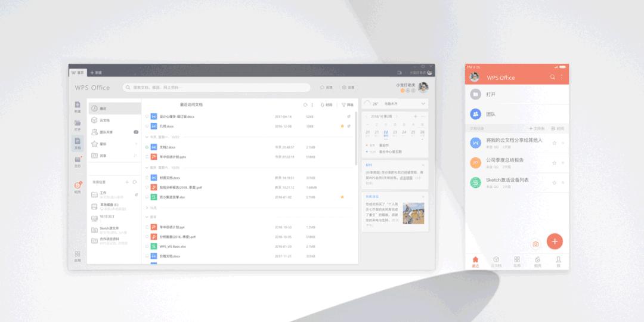Screen dimensions: 644x322
Task: Tap the profile avatar in mobile WPS header
Action: coord(475,77)
